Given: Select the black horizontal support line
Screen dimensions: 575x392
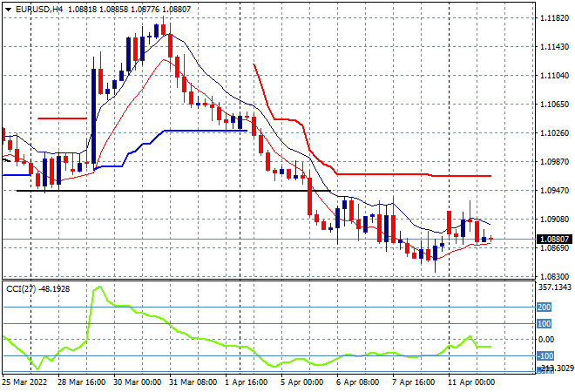Looking at the screenshot, I should pyautogui.click(x=174, y=191).
